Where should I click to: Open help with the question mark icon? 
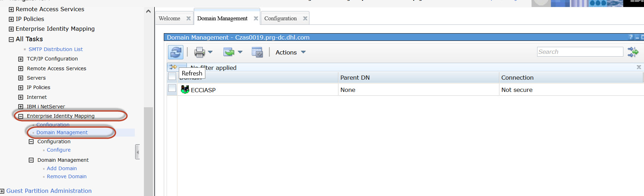coord(631,37)
